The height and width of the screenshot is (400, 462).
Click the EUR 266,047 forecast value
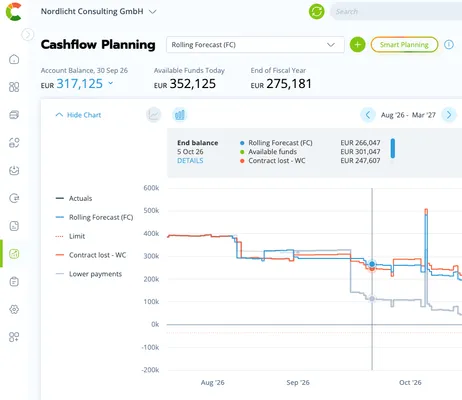(x=360, y=143)
